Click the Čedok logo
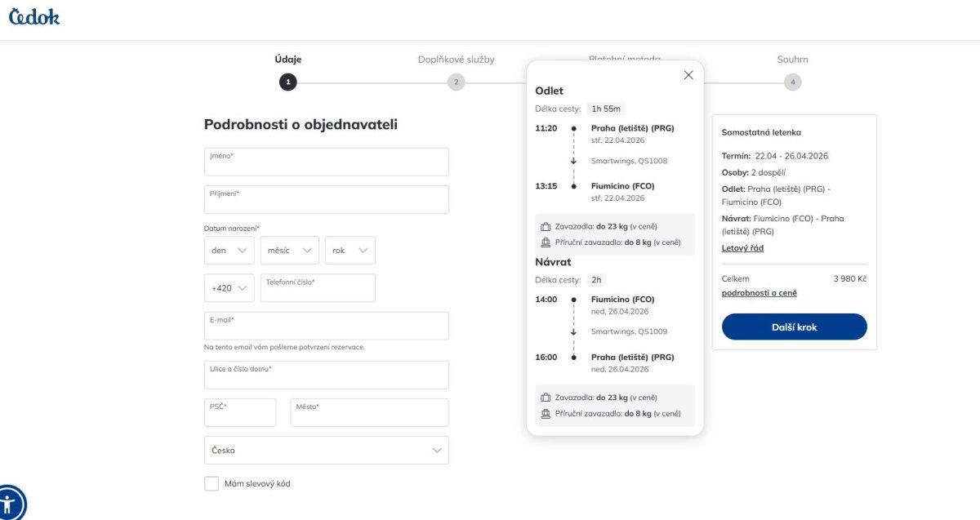 [34, 16]
